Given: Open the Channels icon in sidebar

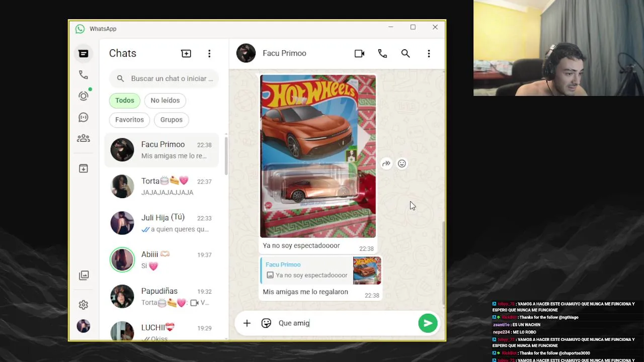Looking at the screenshot, I should click(84, 117).
